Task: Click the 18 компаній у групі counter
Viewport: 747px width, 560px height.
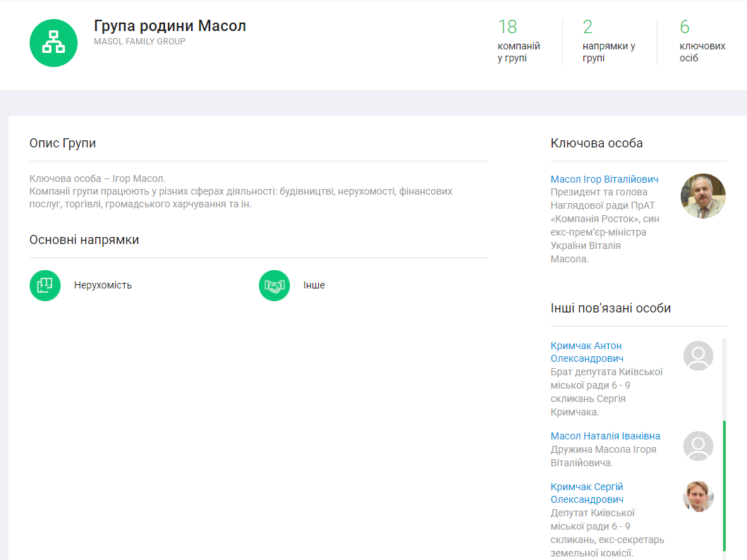Action: 518,42
